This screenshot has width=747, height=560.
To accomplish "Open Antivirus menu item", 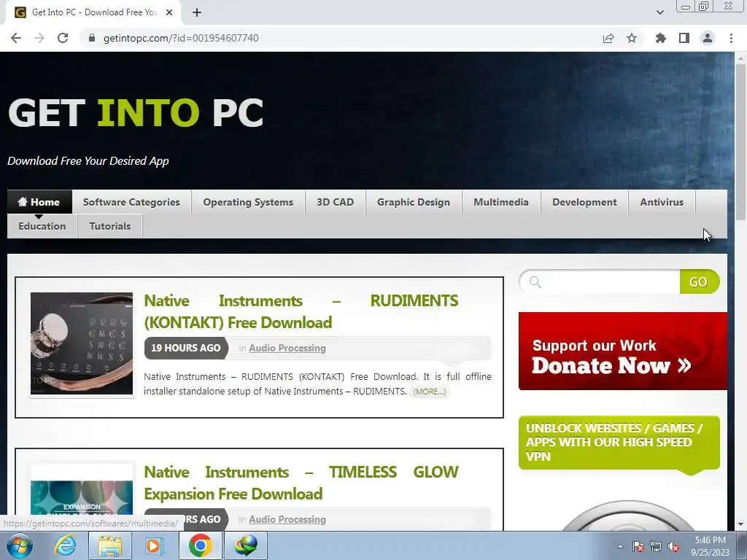I will click(x=662, y=202).
